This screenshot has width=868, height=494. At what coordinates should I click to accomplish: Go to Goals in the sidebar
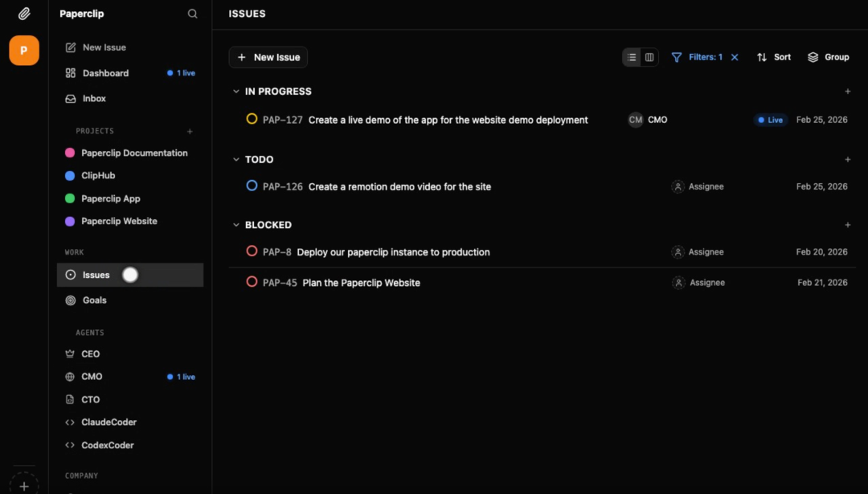pos(94,300)
